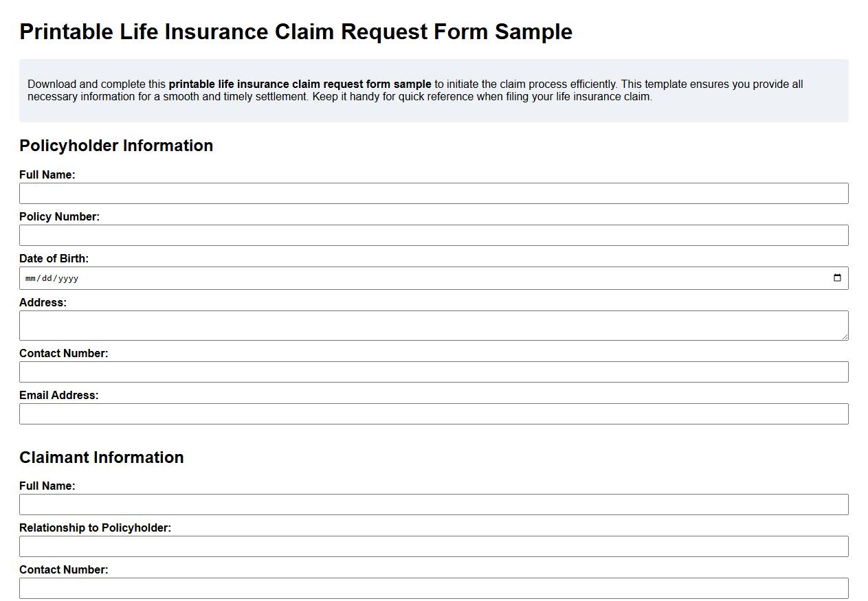Viewport: 868px width, 601px height.
Task: Click the Address textarea resize handle
Action: [x=844, y=337]
